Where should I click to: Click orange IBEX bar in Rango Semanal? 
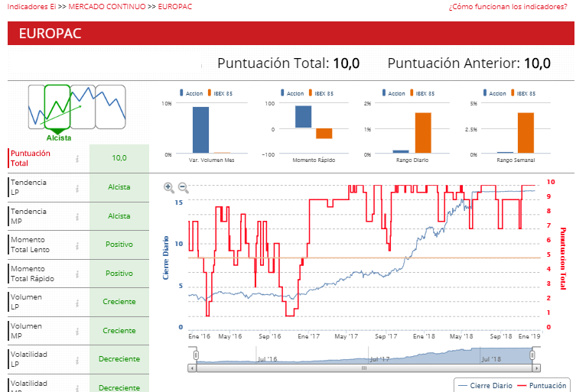[526, 133]
